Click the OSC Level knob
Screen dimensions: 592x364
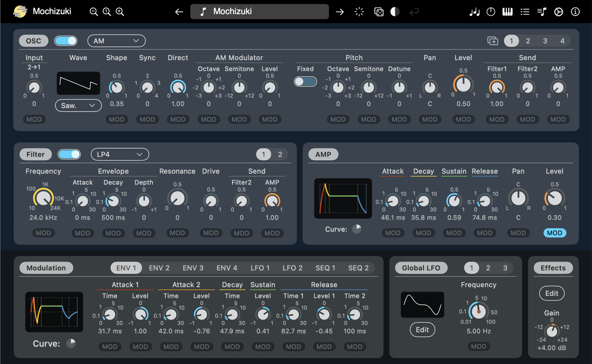(463, 84)
